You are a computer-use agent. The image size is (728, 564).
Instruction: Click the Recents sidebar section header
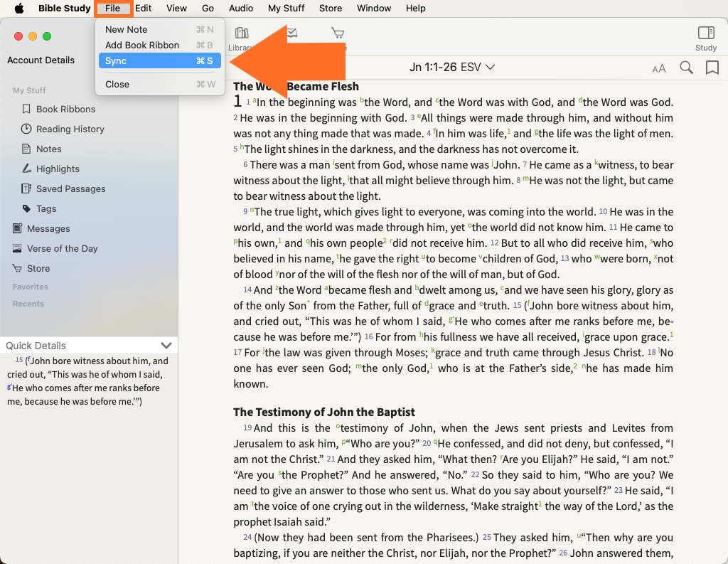coord(28,304)
